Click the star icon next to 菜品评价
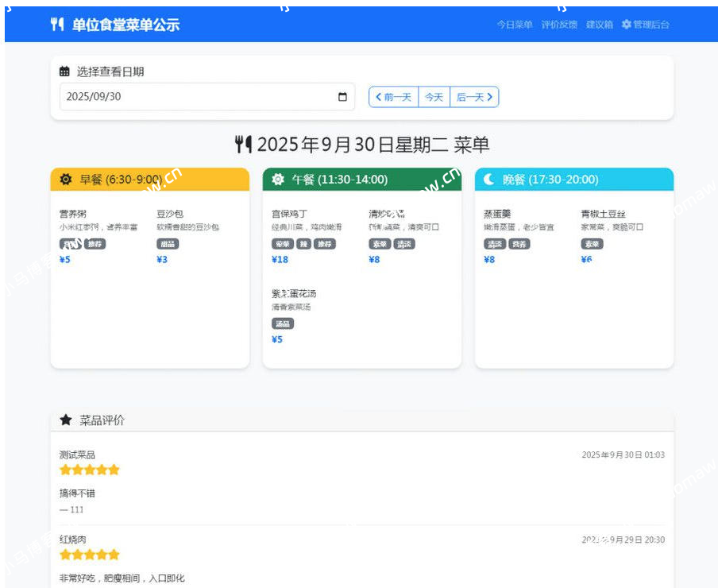This screenshot has height=588, width=718. point(68,420)
